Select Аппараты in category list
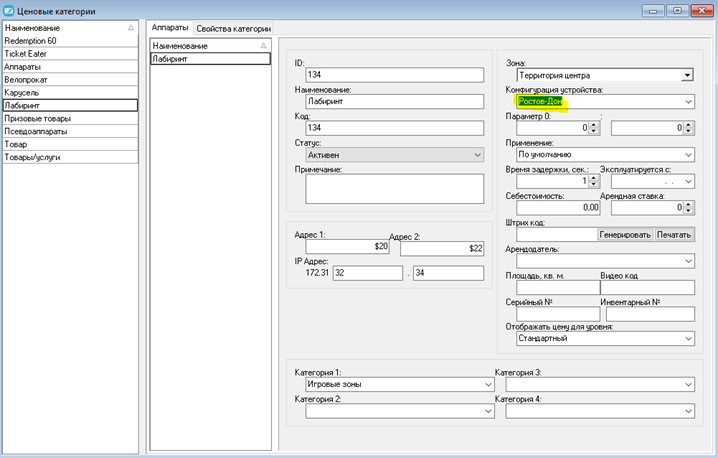This screenshot has height=458, width=718. pos(71,66)
